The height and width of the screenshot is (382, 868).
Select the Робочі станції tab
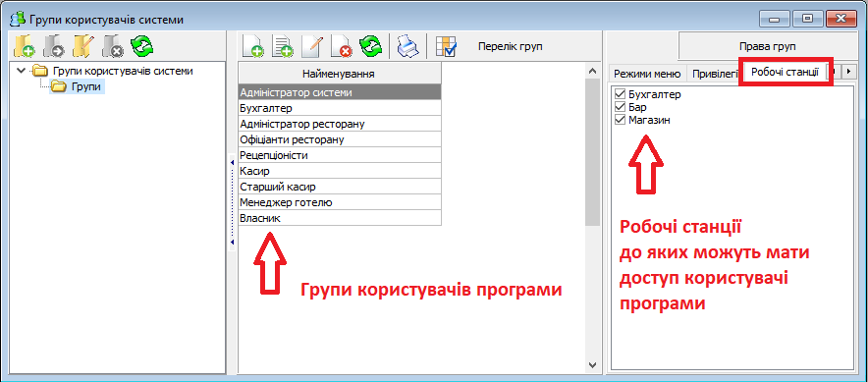click(785, 73)
